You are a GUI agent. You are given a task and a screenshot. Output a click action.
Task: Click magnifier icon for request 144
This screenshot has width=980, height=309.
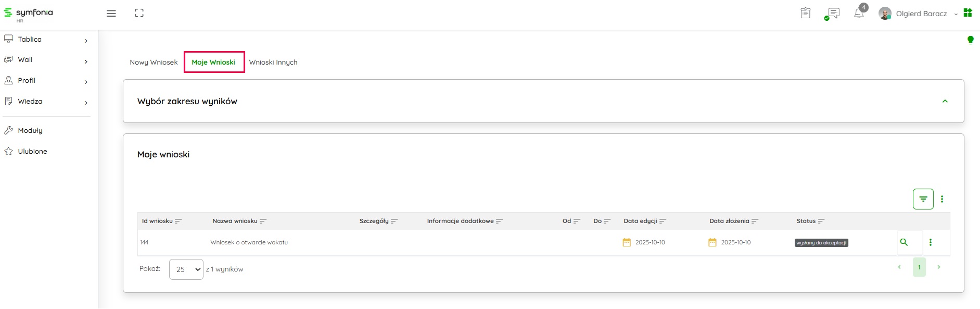(904, 242)
